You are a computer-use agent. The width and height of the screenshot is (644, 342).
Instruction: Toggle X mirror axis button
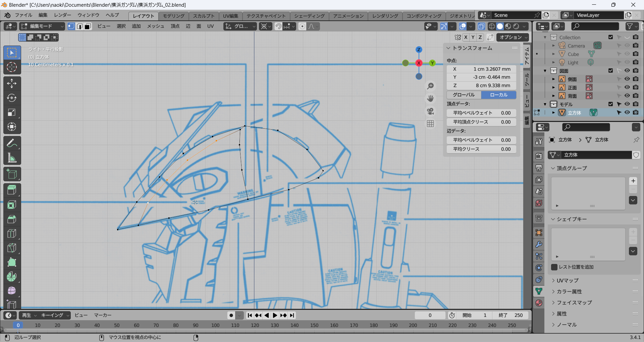[x=466, y=37]
